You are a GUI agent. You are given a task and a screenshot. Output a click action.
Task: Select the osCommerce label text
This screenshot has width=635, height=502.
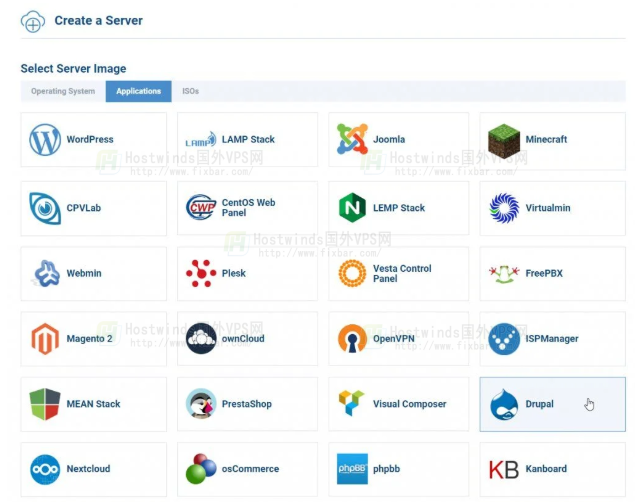(250, 468)
